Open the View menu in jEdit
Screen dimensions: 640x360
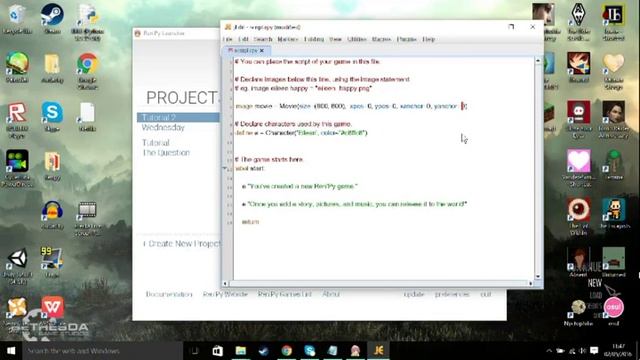336,39
